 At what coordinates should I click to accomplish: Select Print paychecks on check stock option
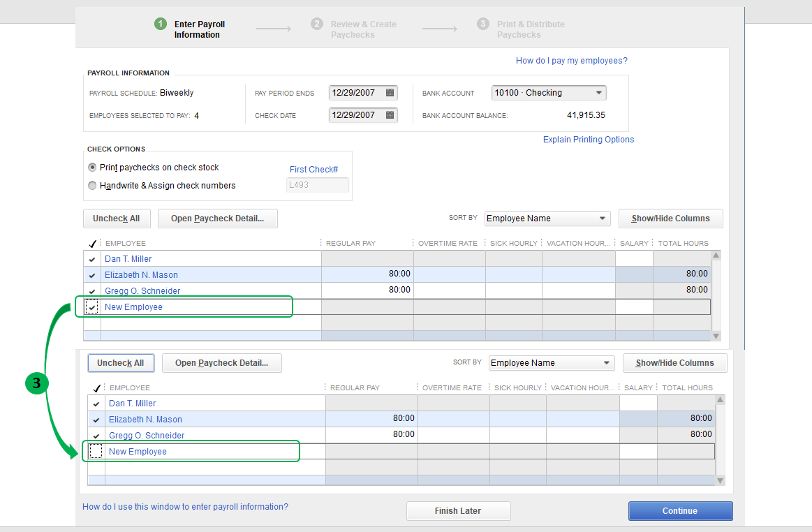point(92,168)
